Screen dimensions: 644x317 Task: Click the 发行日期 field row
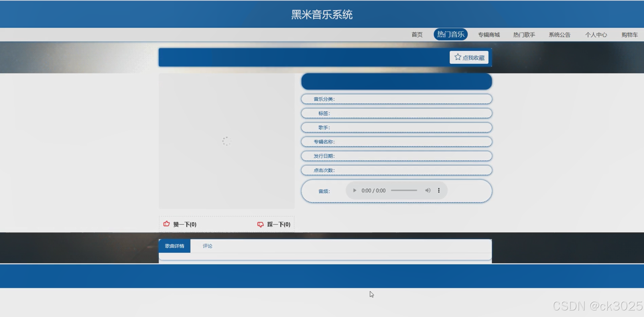pos(397,156)
